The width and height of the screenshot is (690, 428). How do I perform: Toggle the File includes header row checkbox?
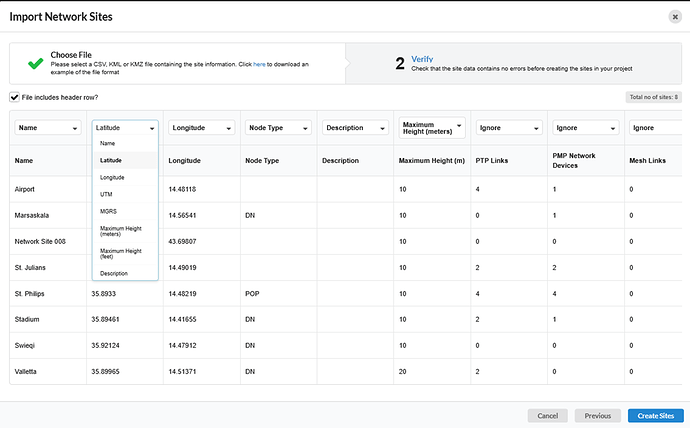point(14,97)
